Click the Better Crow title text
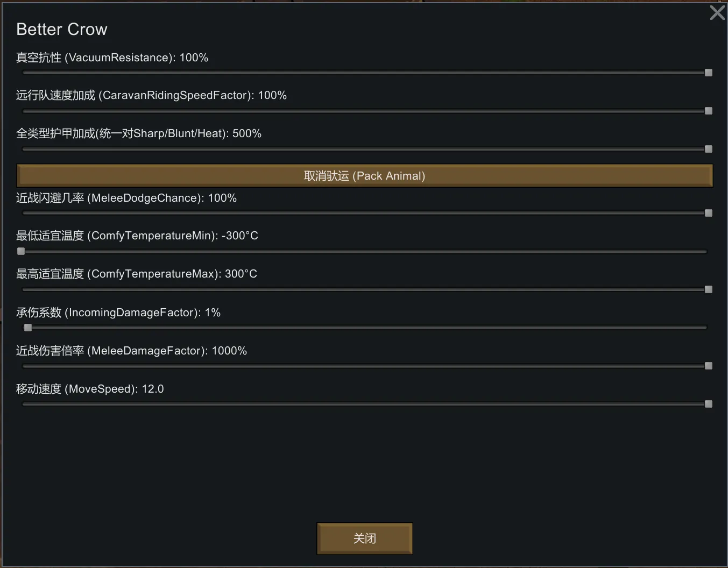This screenshot has width=728, height=568. pyautogui.click(x=62, y=30)
